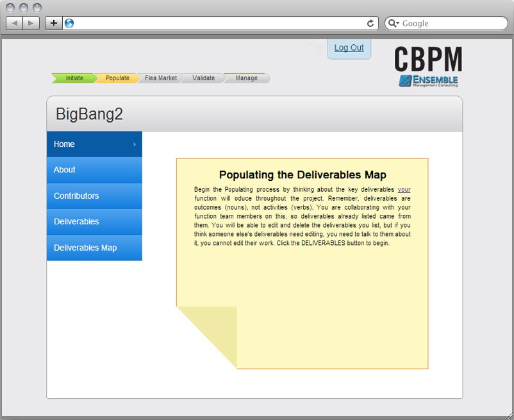Image resolution: width=514 pixels, height=420 pixels.
Task: Select the Populate step in progress bar
Action: (117, 78)
